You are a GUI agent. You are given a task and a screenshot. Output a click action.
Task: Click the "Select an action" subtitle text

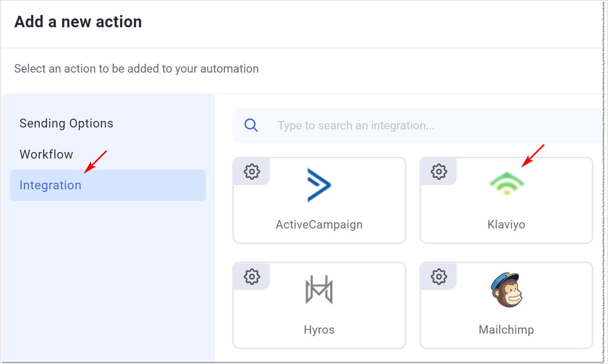[x=136, y=69]
